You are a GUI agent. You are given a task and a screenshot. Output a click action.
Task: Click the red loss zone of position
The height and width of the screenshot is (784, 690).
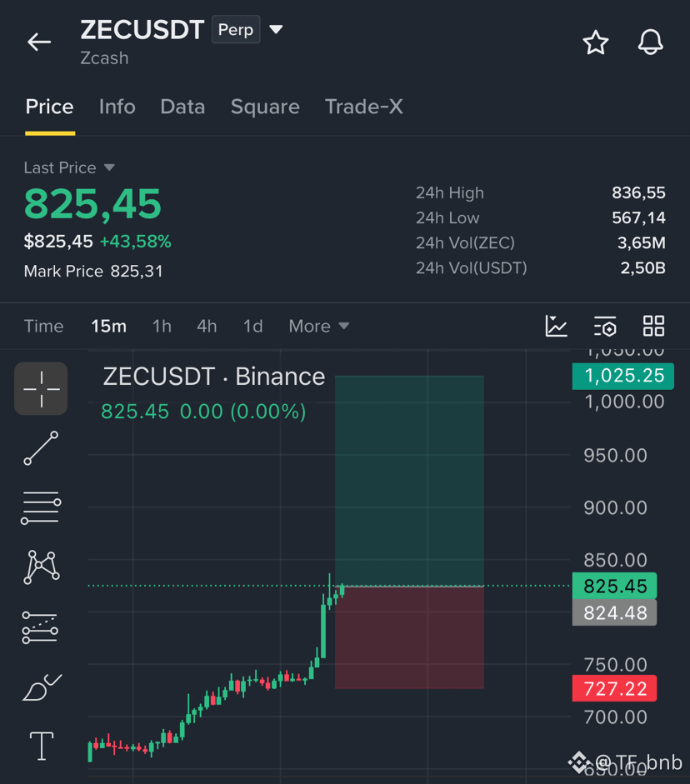click(x=409, y=637)
